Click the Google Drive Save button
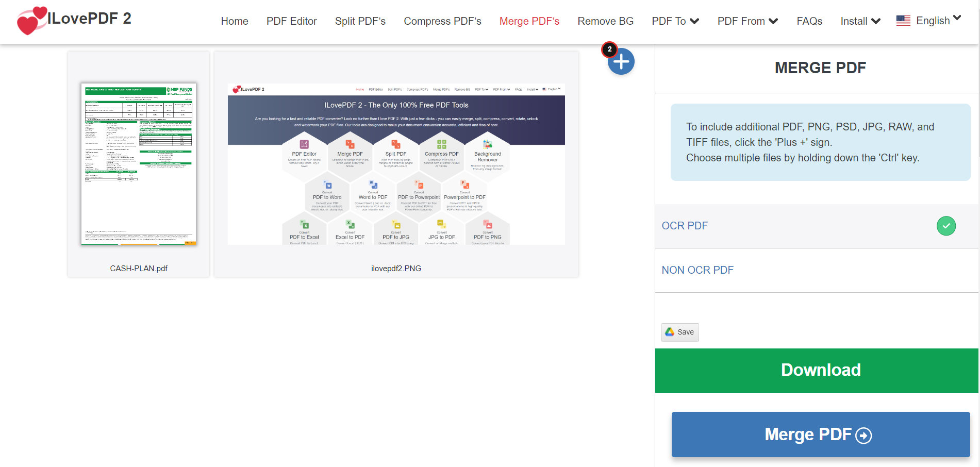980x467 pixels. click(680, 332)
